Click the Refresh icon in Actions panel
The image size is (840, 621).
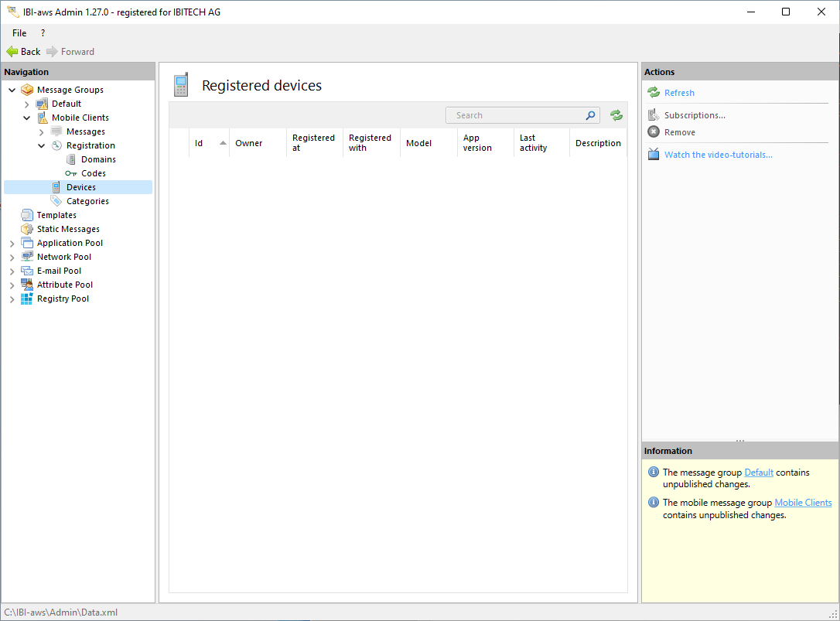[654, 93]
